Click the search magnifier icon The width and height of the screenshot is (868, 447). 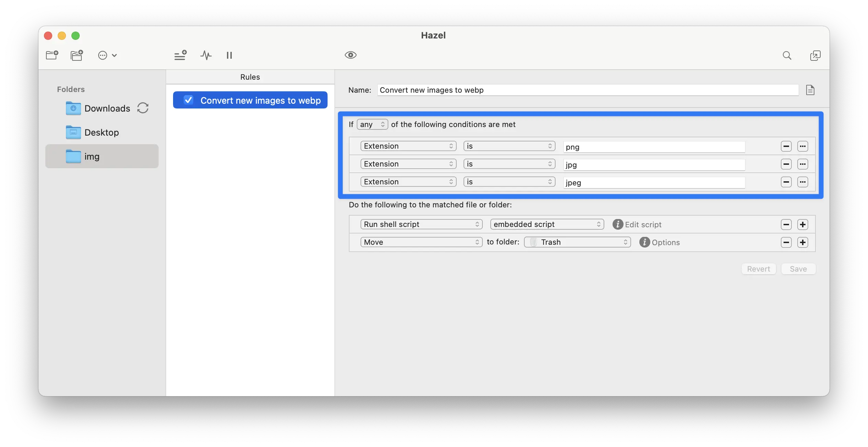click(x=787, y=55)
